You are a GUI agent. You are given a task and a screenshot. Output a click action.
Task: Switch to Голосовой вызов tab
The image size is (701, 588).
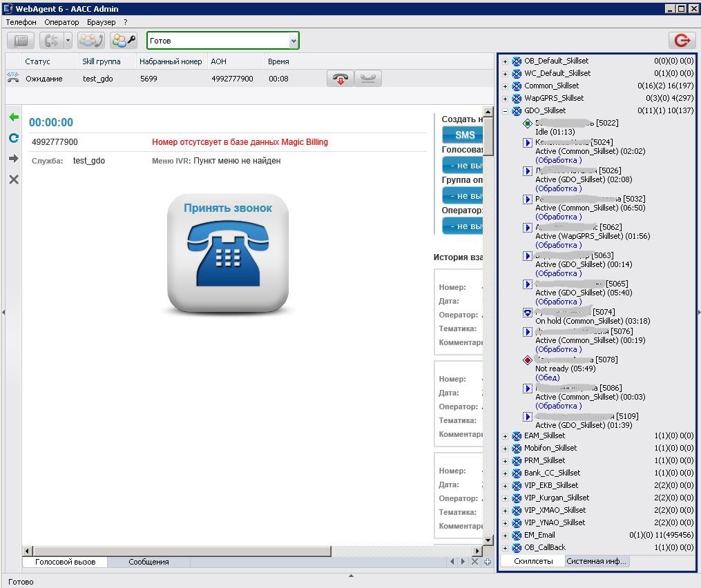pyautogui.click(x=66, y=562)
